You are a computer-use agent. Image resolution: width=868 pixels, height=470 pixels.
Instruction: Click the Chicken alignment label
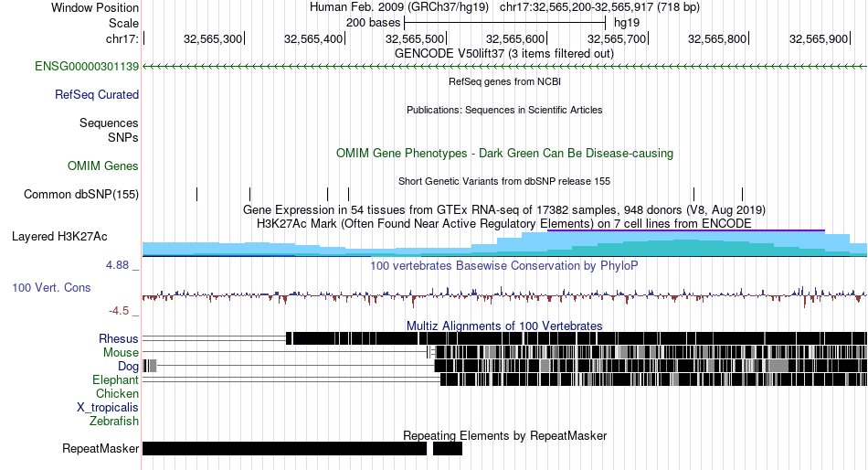point(117,393)
